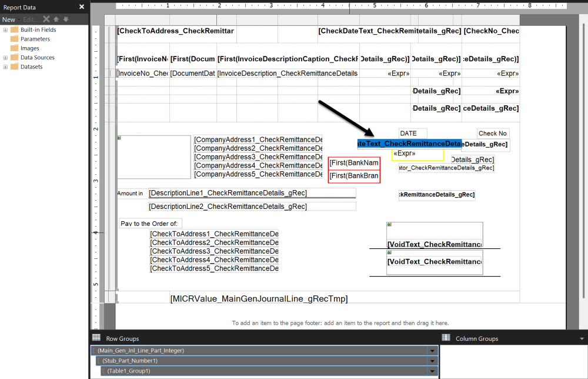Expand the Built-in Fields node
The width and height of the screenshot is (588, 379).
tap(5, 29)
